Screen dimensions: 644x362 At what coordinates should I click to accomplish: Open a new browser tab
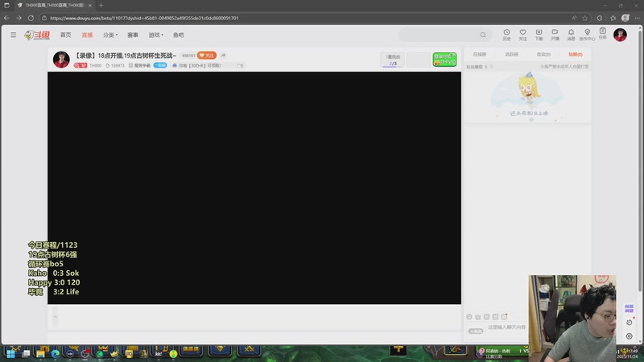(x=101, y=6)
